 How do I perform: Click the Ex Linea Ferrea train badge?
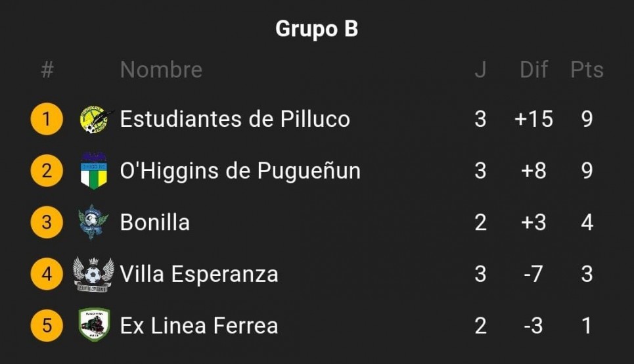click(94, 325)
